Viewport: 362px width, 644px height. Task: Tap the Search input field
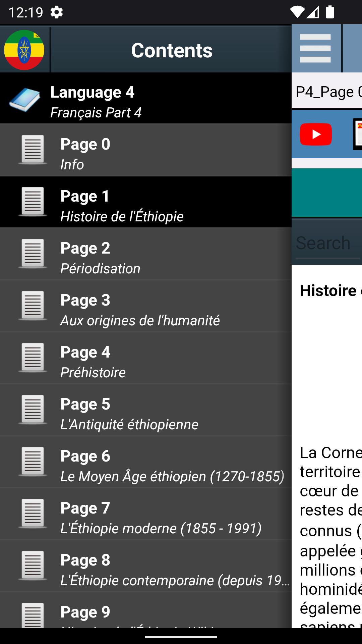click(327, 243)
